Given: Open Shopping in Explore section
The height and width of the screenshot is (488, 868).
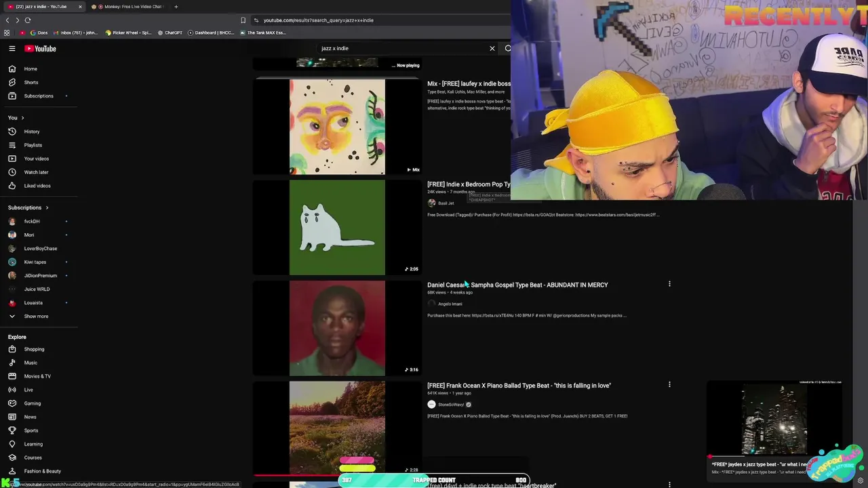Looking at the screenshot, I should (34, 349).
